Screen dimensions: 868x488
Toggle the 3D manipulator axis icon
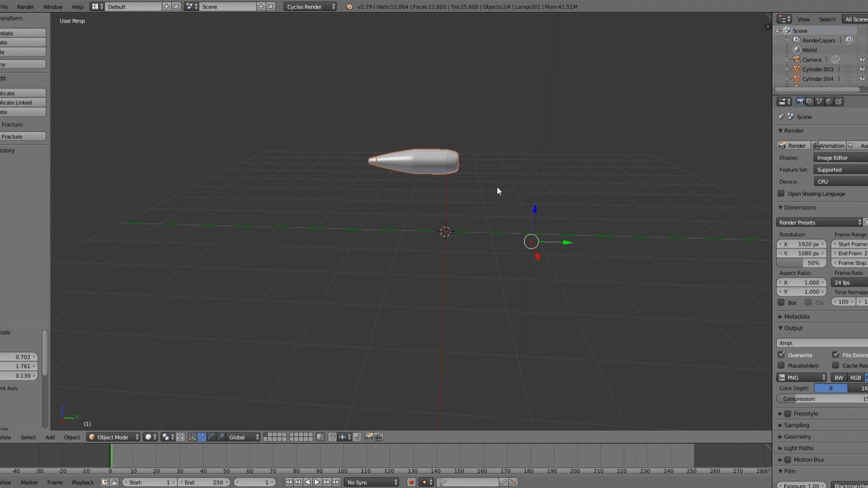click(x=192, y=437)
